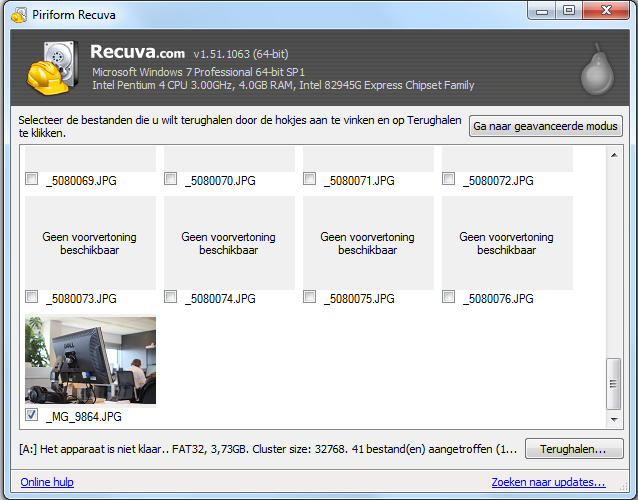Screen dimensions: 638x500
Task: Open the Online hulp link
Action: tap(47, 482)
